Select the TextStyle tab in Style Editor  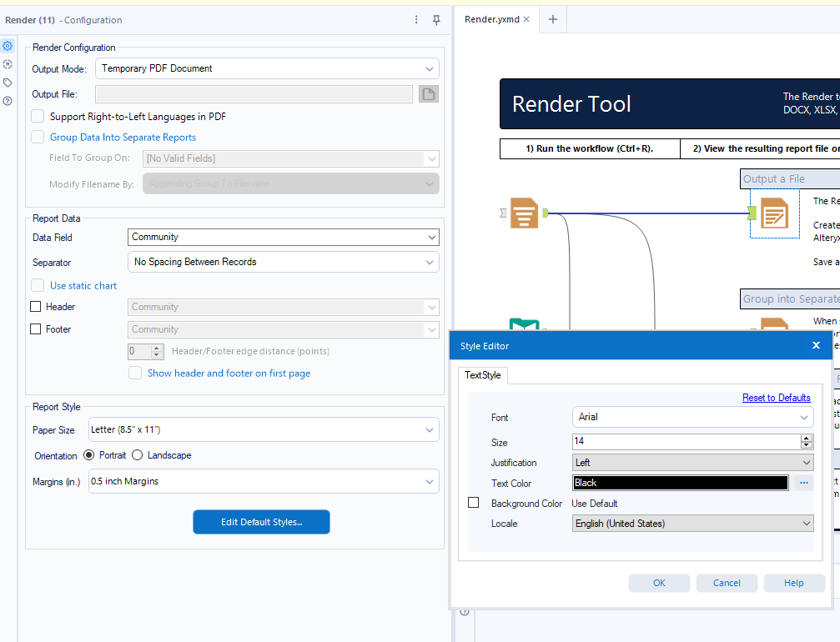tap(483, 375)
